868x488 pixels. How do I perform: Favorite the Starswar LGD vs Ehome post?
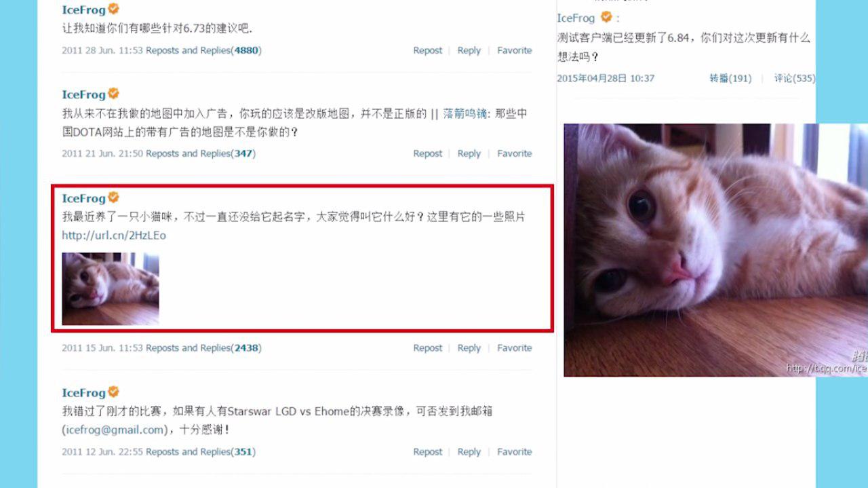(x=514, y=451)
